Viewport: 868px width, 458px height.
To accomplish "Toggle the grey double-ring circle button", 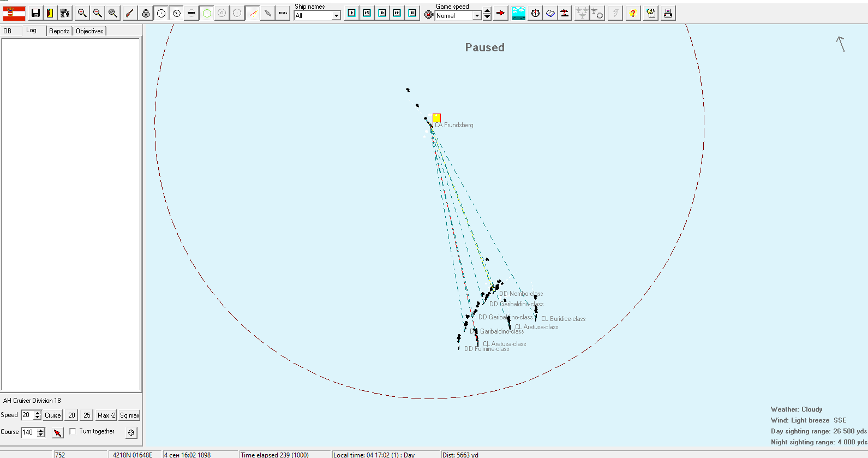I will [x=222, y=13].
